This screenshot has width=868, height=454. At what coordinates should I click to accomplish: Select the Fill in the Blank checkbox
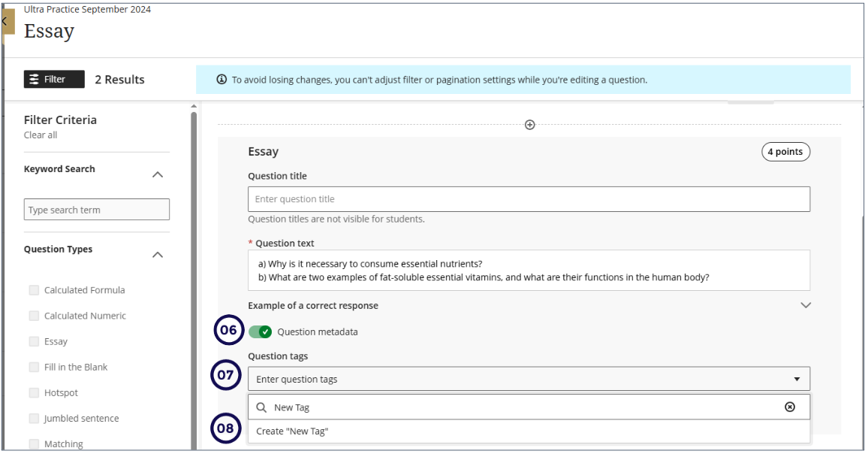(34, 367)
